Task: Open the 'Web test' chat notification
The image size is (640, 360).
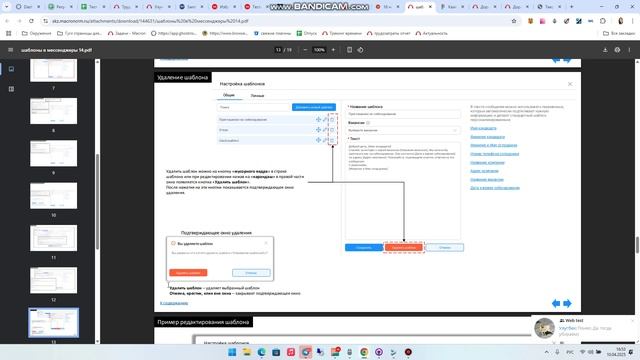Action: [x=584, y=328]
